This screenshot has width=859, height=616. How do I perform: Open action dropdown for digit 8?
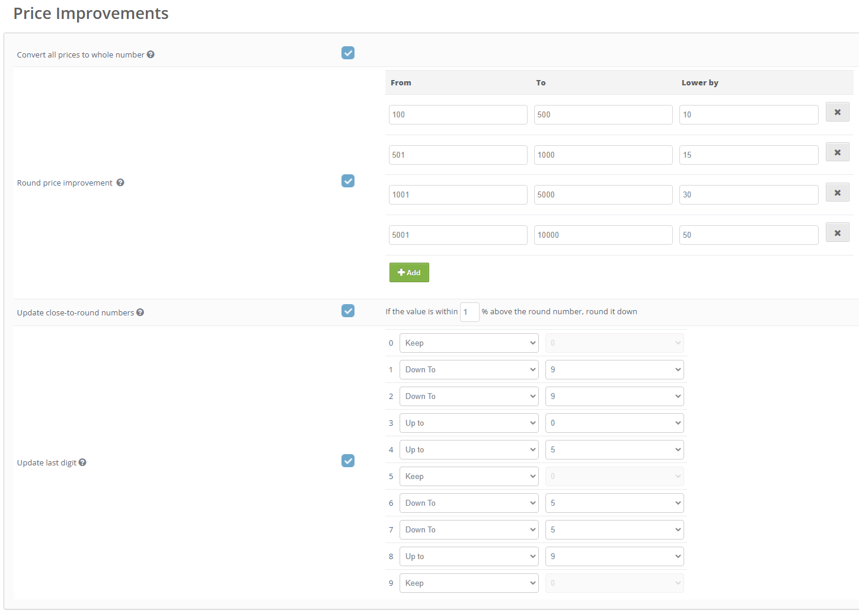(469, 556)
